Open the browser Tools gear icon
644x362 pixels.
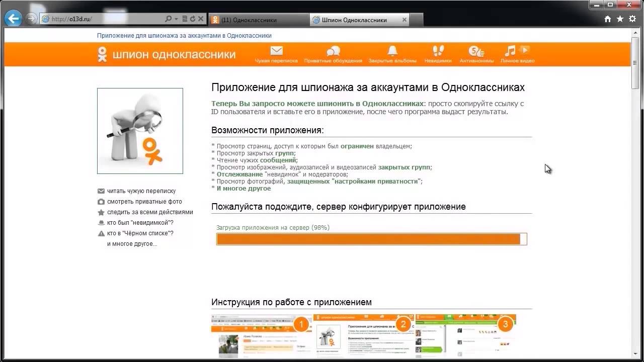tap(632, 19)
